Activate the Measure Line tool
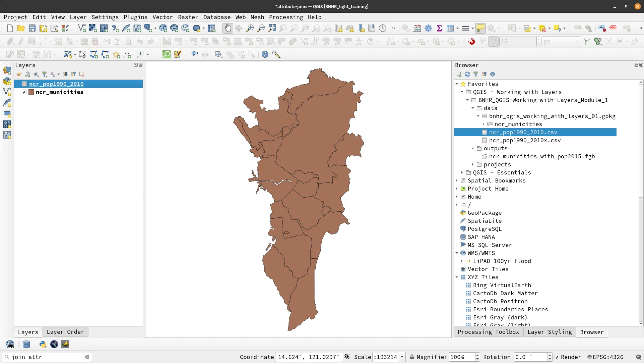 click(465, 28)
